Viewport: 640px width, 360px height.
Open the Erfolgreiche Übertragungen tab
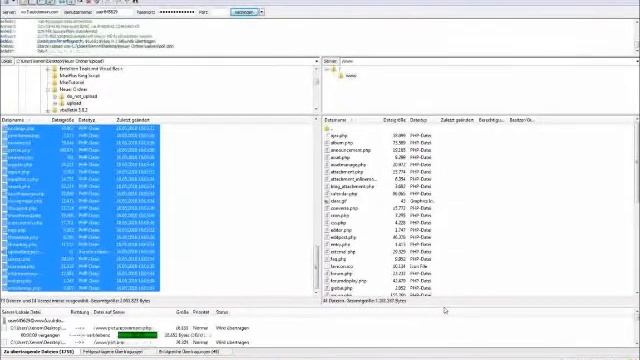pyautogui.click(x=189, y=351)
